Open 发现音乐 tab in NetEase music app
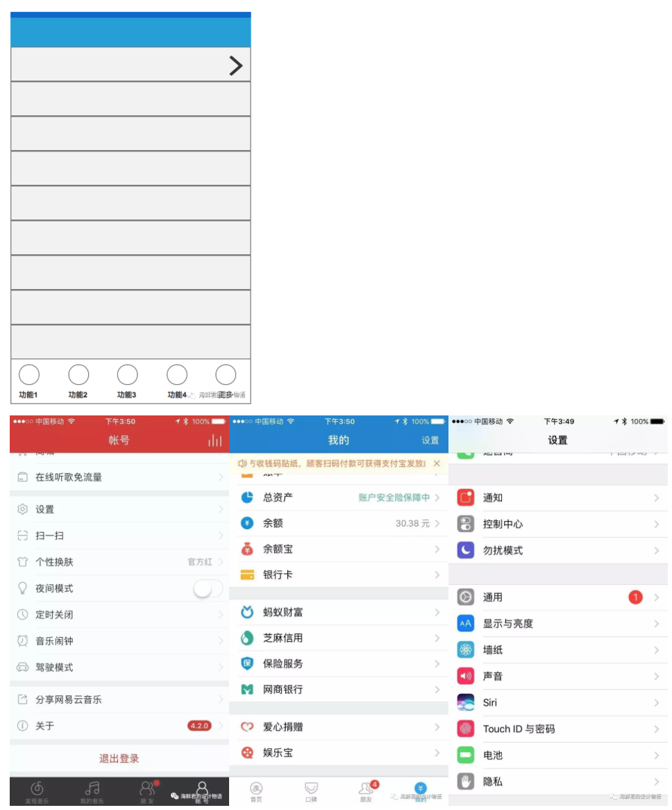Image resolution: width=672 pixels, height=810 pixels. [37, 792]
